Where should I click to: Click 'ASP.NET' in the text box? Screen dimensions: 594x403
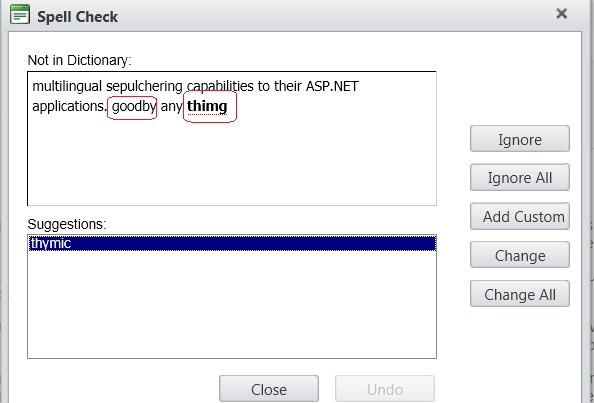click(x=332, y=86)
